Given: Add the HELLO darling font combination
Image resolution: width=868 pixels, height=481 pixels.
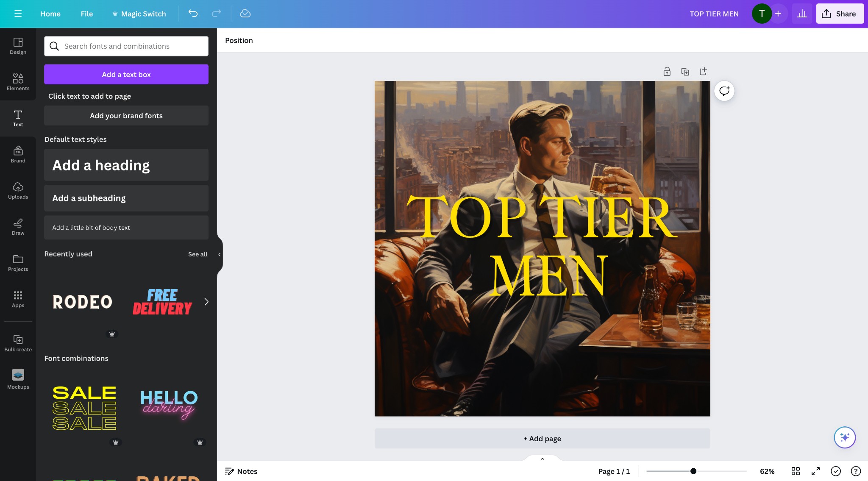Looking at the screenshot, I should pyautogui.click(x=169, y=406).
